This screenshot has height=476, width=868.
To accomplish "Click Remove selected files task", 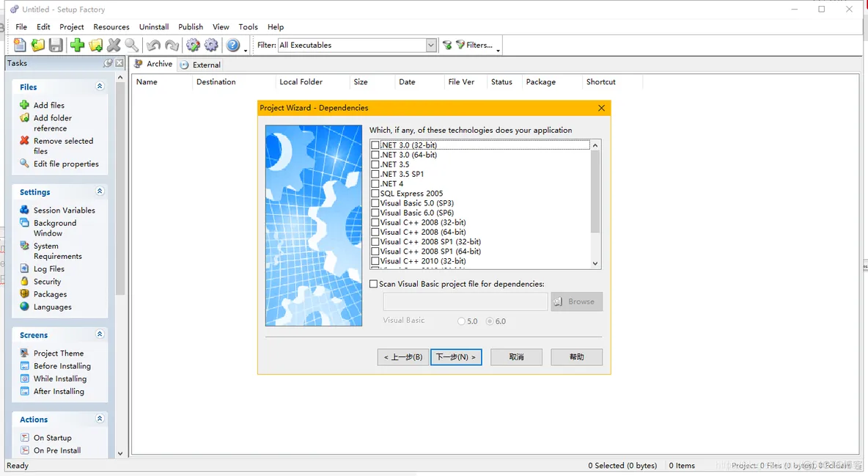I will coord(63,146).
